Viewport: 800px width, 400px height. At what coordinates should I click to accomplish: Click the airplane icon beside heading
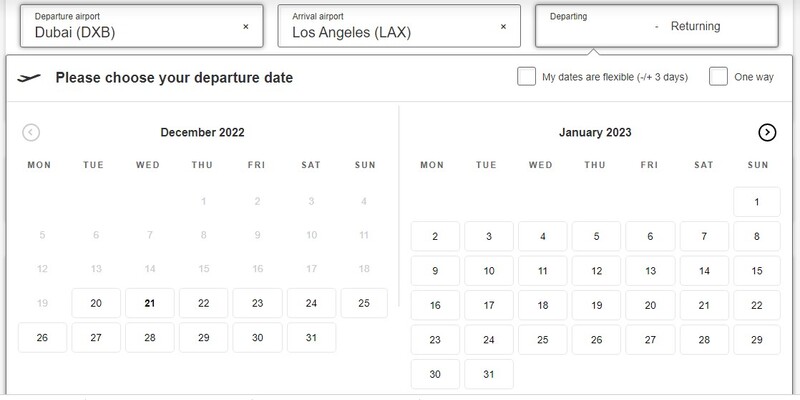click(31, 77)
